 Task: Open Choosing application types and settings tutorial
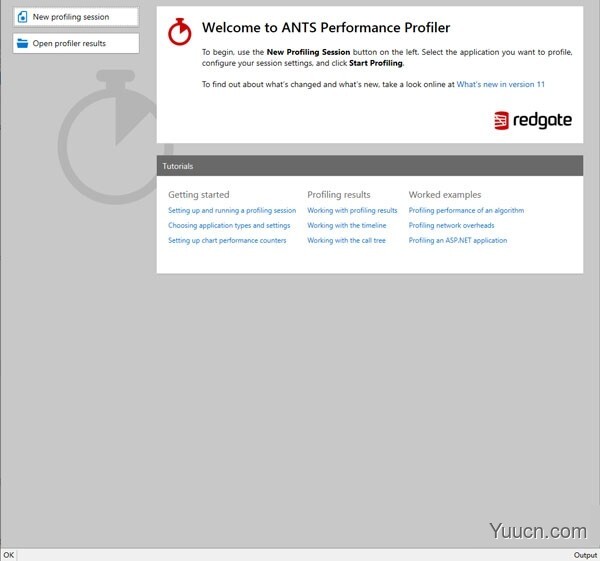point(229,225)
